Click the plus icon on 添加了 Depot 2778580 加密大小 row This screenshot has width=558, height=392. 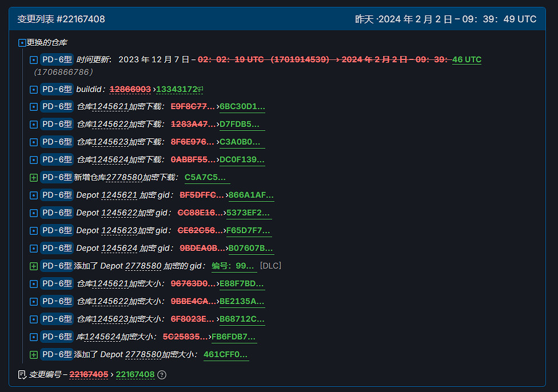click(34, 355)
